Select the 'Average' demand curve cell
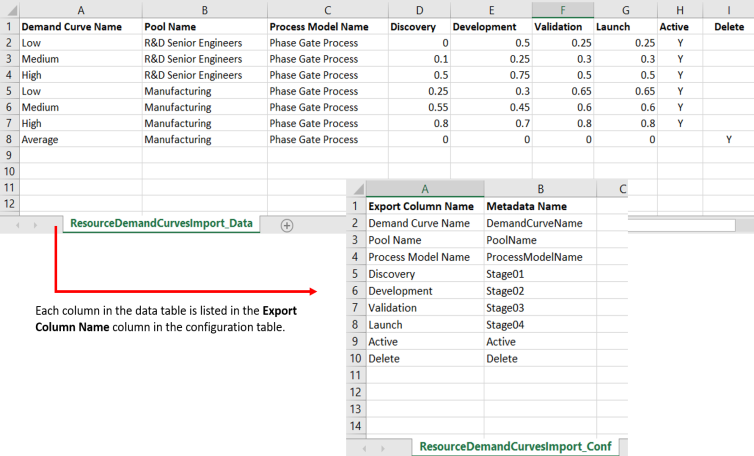This screenshot has height=456, width=754. click(81, 139)
